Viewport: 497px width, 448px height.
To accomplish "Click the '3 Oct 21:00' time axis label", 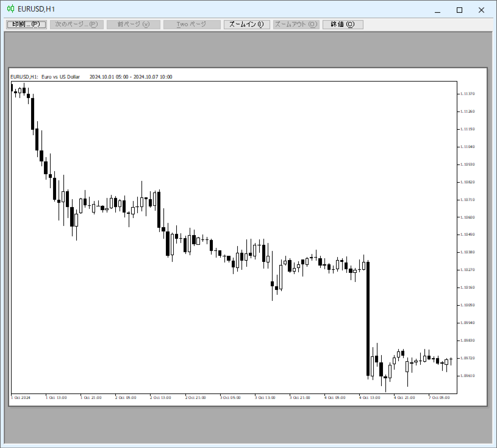I will click(300, 398).
